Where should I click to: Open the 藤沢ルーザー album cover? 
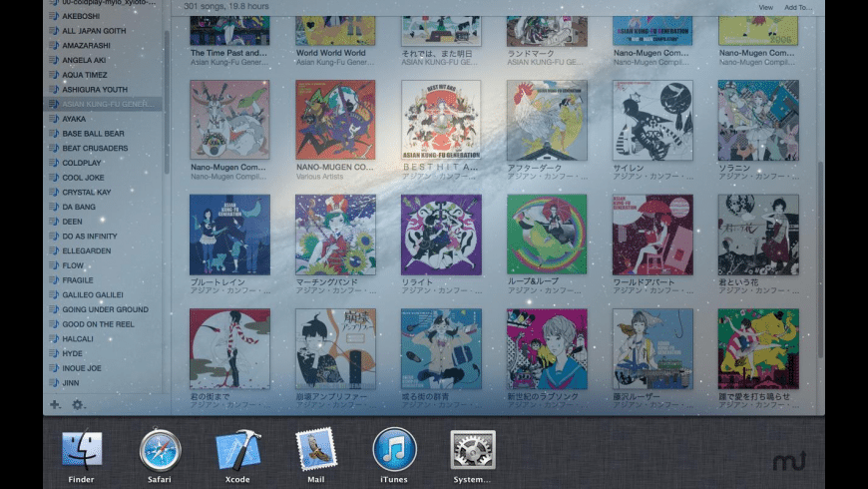(652, 349)
